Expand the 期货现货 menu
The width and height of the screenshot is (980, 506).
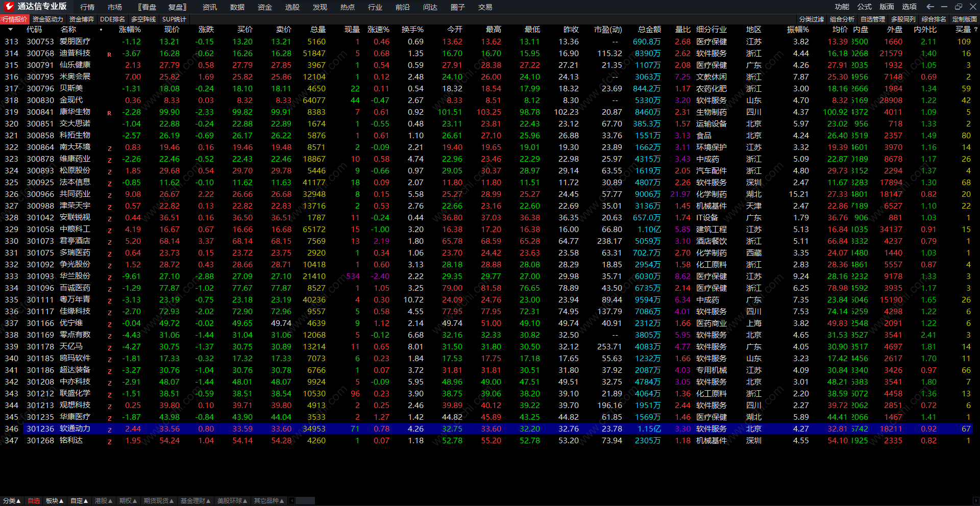coord(159,501)
